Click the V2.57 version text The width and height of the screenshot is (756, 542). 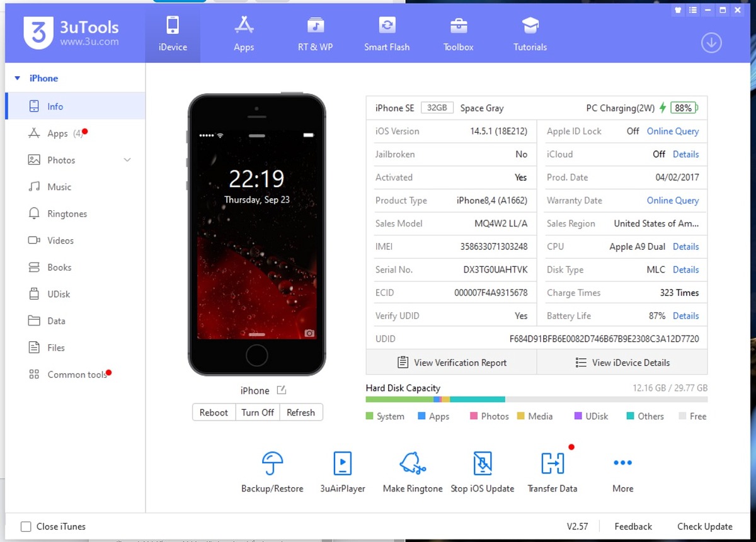tap(577, 526)
